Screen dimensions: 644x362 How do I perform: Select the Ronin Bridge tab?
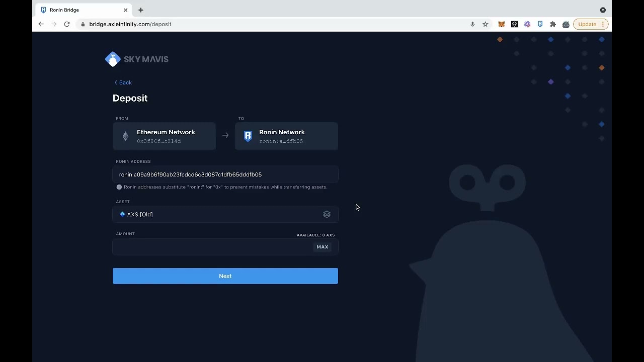(x=84, y=10)
